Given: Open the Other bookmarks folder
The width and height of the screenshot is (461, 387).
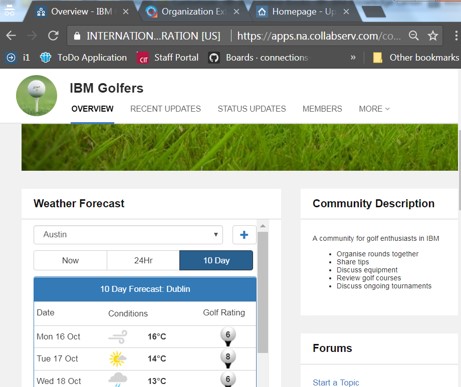Looking at the screenshot, I should pyautogui.click(x=416, y=58).
